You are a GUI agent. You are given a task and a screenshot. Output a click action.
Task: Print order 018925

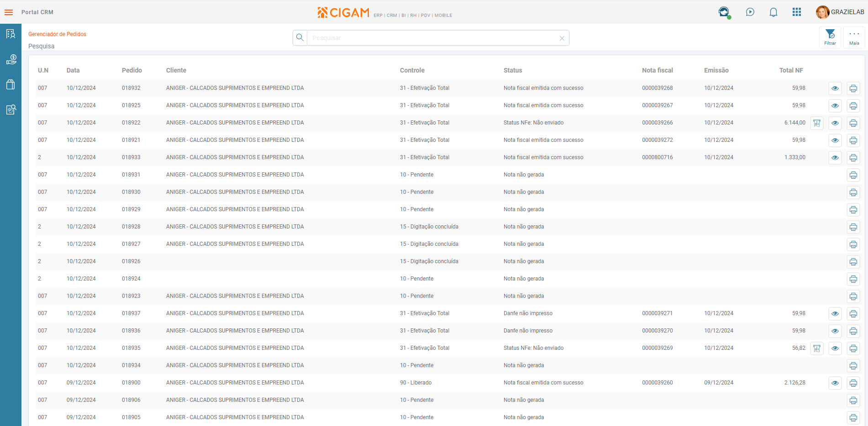pyautogui.click(x=853, y=106)
